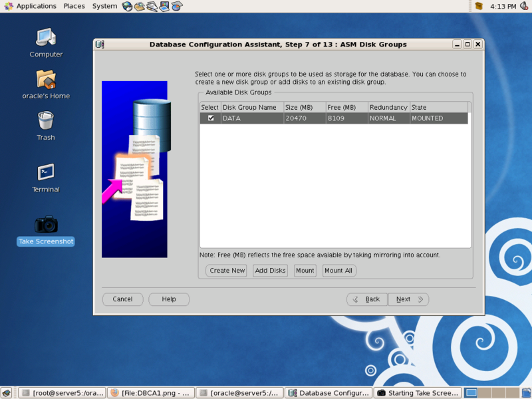The image size is (532, 399).
Task: Select the oracle's Home folder icon
Action: coord(46,84)
